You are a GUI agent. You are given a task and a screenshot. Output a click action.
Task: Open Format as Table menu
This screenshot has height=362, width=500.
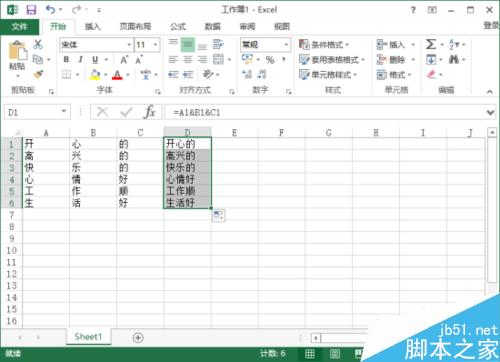click(x=332, y=60)
